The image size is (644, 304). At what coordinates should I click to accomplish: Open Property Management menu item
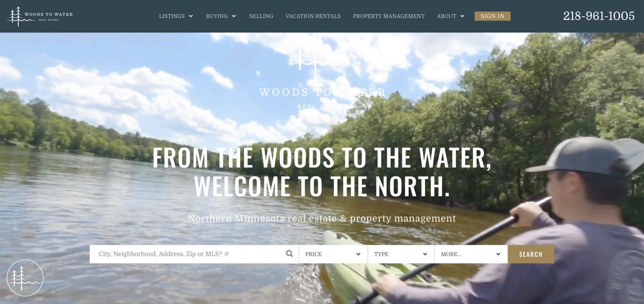(x=389, y=16)
